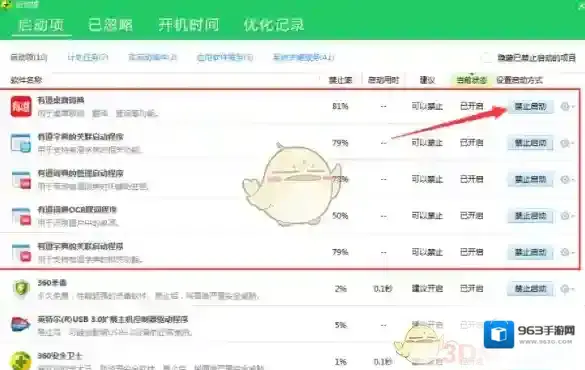The image size is (585, 370).
Task: Click 已开启 status in 有道桌面词典 row
Action: (x=472, y=106)
